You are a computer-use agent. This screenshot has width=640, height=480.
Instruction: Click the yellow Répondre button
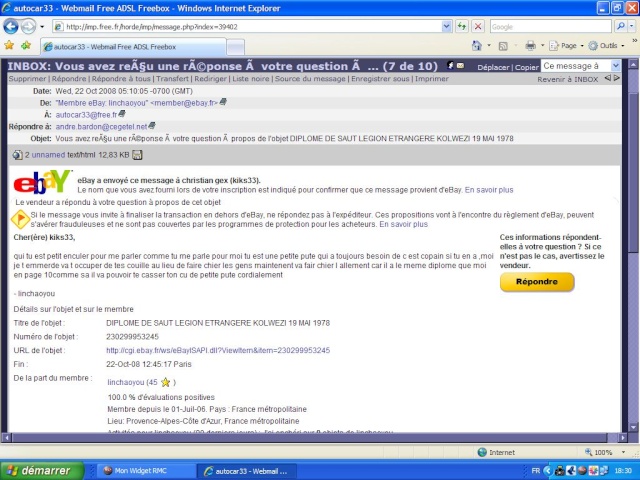click(537, 282)
